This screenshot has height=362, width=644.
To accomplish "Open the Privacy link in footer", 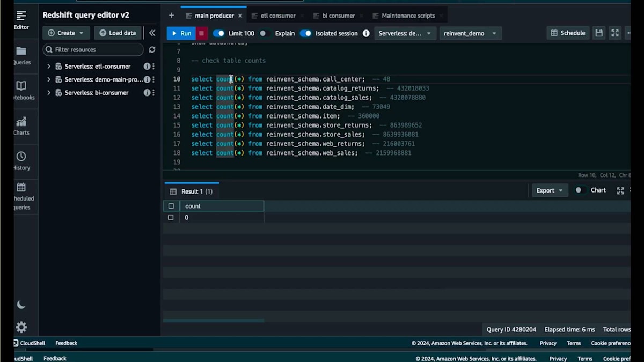I will (548, 343).
